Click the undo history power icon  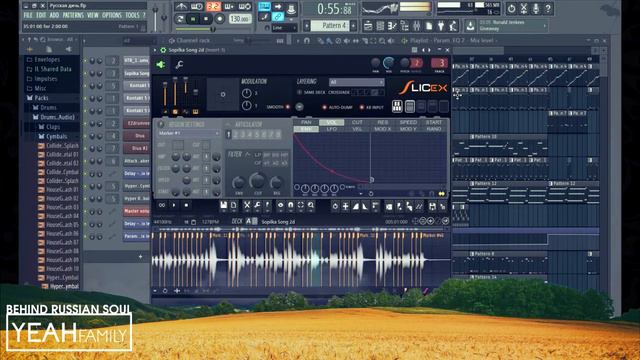click(x=511, y=8)
